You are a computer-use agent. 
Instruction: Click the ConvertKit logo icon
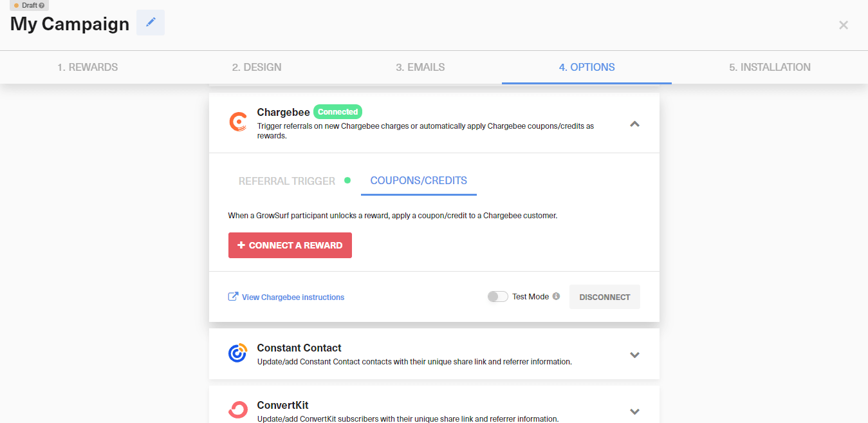(x=237, y=409)
